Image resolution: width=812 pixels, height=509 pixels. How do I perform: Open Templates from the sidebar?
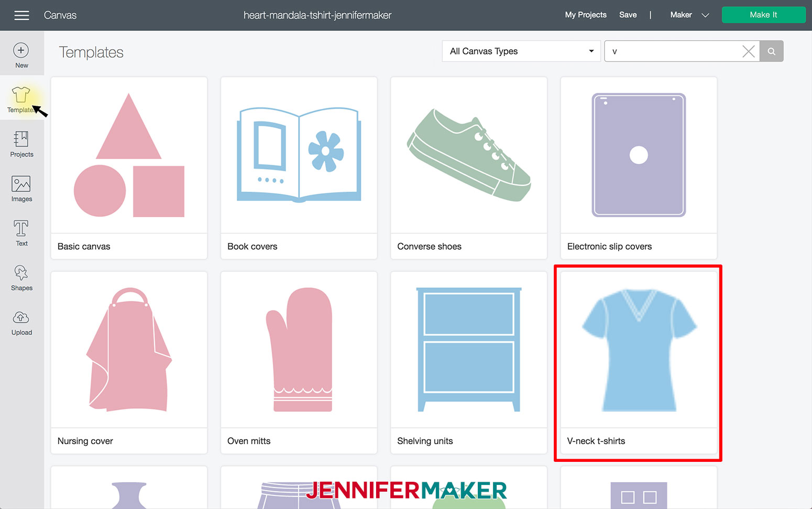tap(21, 99)
